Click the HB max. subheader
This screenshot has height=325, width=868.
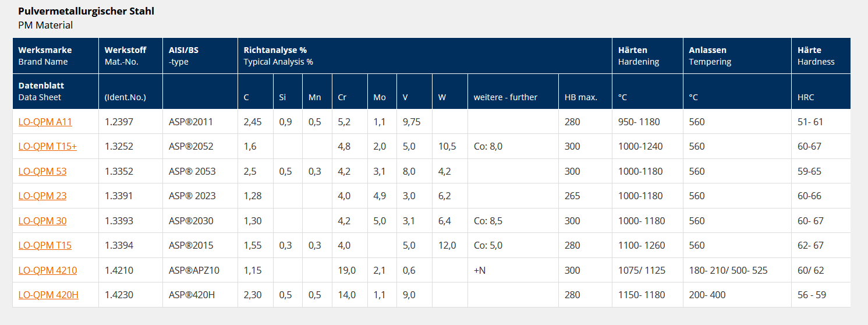(x=585, y=91)
